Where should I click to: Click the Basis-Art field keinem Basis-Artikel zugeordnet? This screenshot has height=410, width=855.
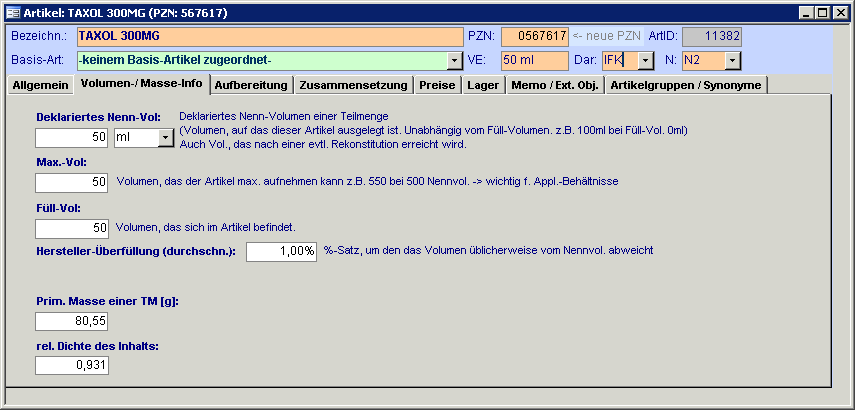click(262, 61)
